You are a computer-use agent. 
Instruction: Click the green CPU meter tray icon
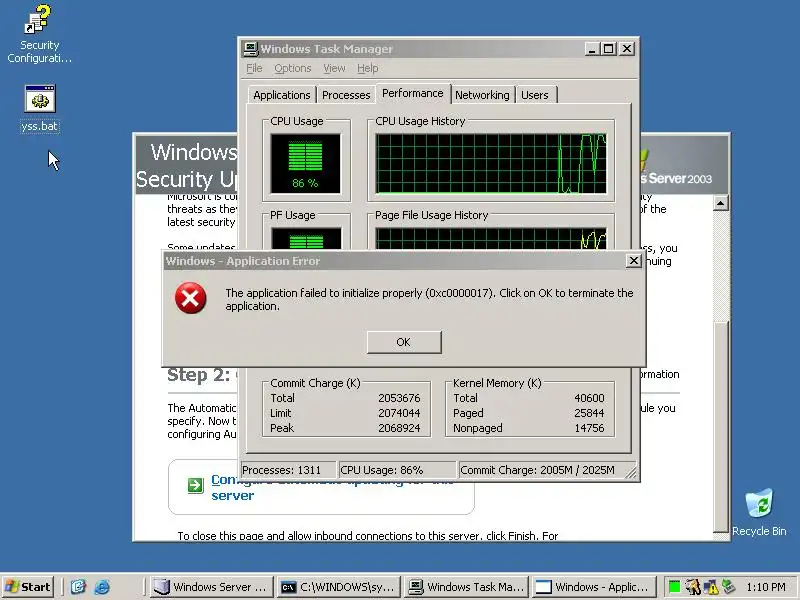674,587
